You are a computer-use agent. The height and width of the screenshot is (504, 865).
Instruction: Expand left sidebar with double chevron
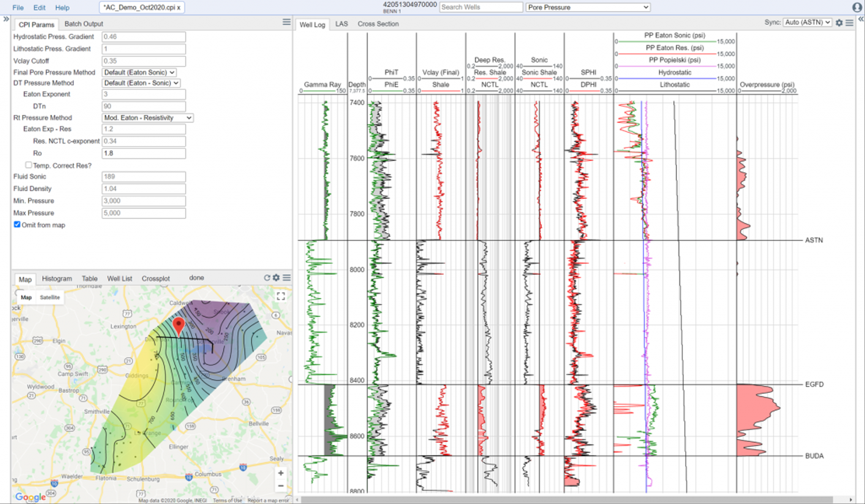(x=6, y=19)
